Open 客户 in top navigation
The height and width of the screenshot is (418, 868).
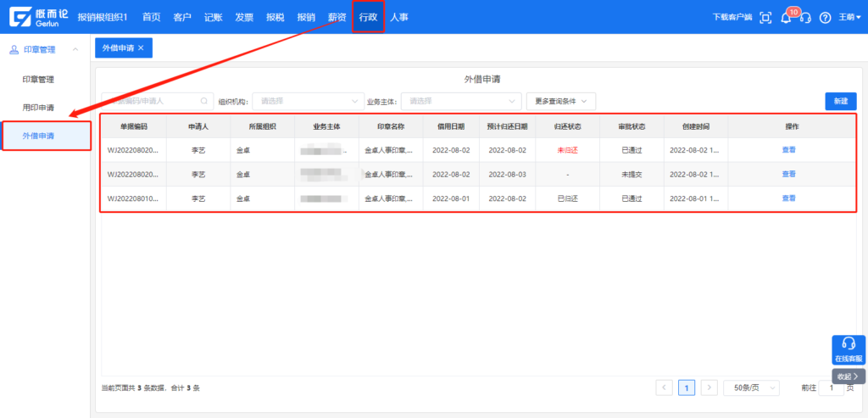[182, 17]
